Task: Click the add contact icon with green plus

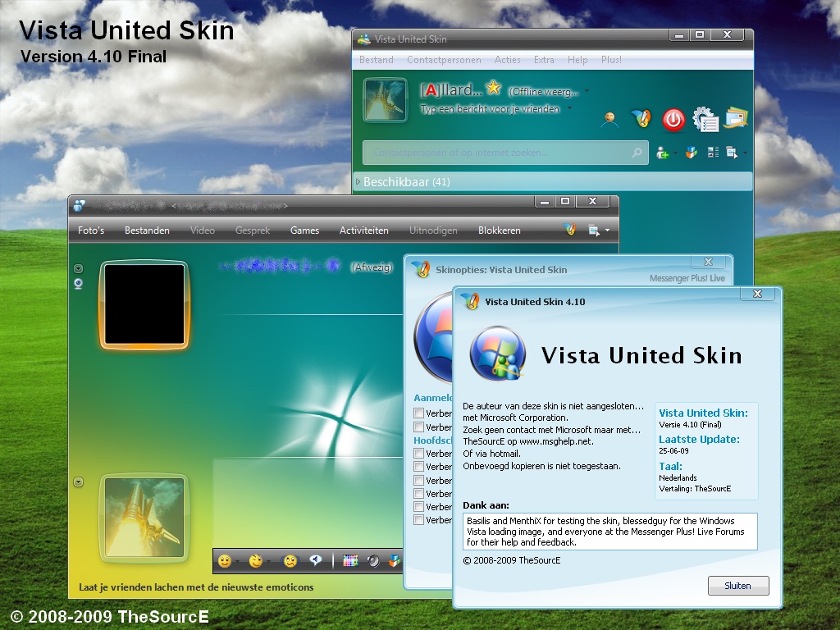Action: pyautogui.click(x=663, y=153)
